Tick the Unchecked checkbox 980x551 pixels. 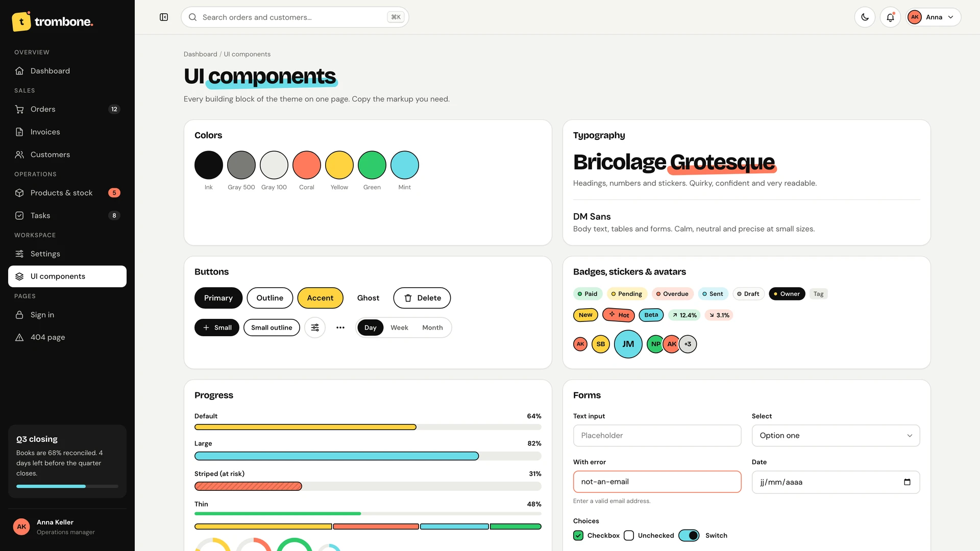[x=629, y=535]
